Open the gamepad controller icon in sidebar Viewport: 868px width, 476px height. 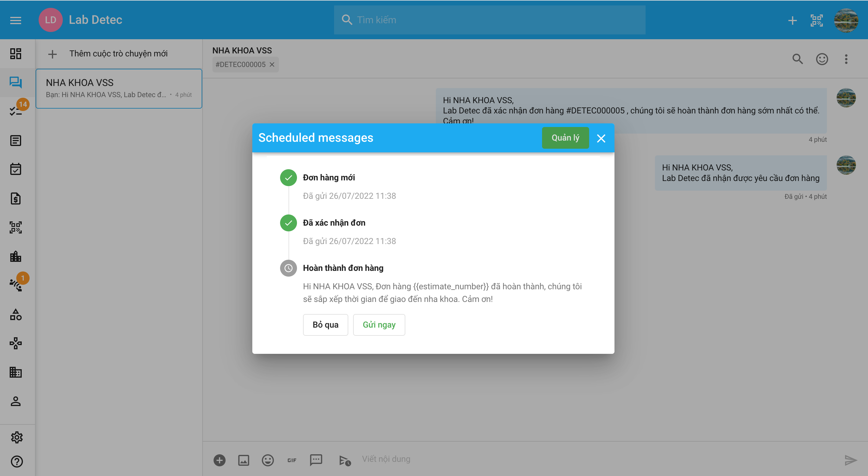coord(15,343)
